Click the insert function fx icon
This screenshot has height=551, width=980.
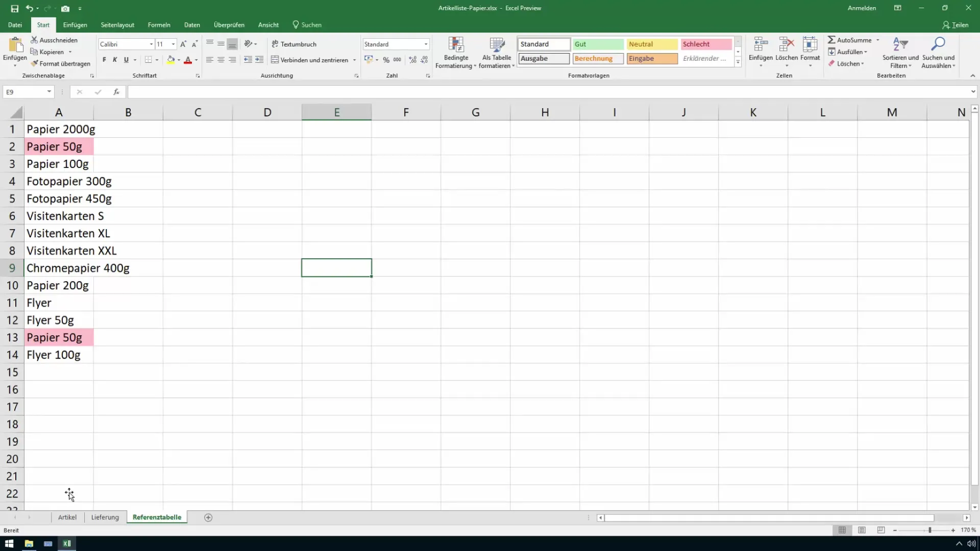pos(116,92)
